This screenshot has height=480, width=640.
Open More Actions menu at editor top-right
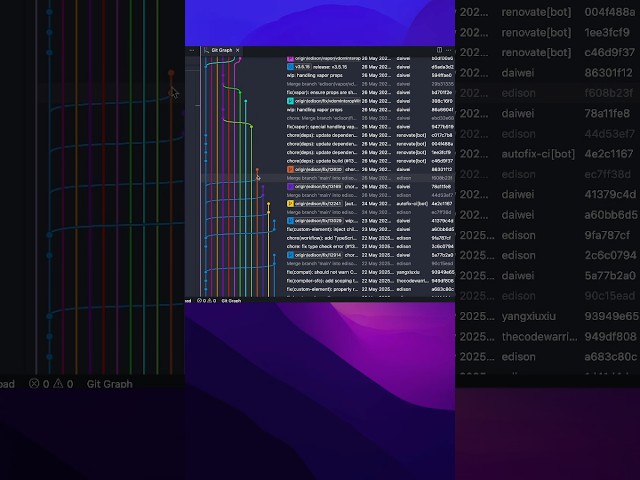point(449,50)
